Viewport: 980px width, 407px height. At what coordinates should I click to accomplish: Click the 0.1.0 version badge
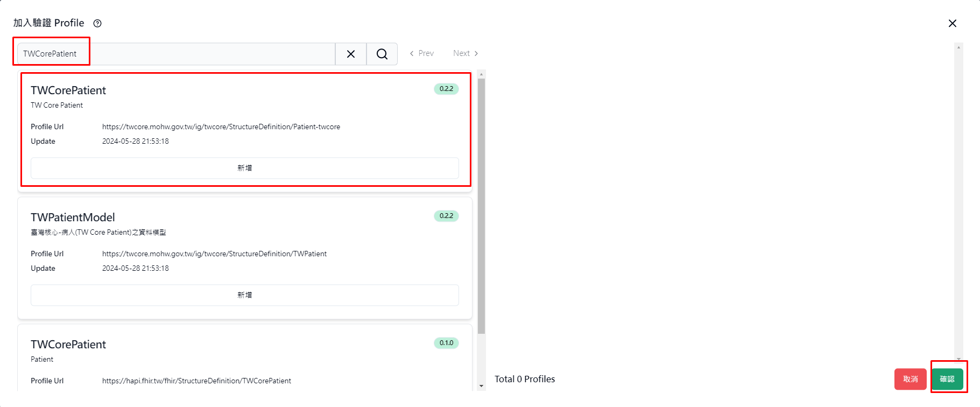pos(446,343)
